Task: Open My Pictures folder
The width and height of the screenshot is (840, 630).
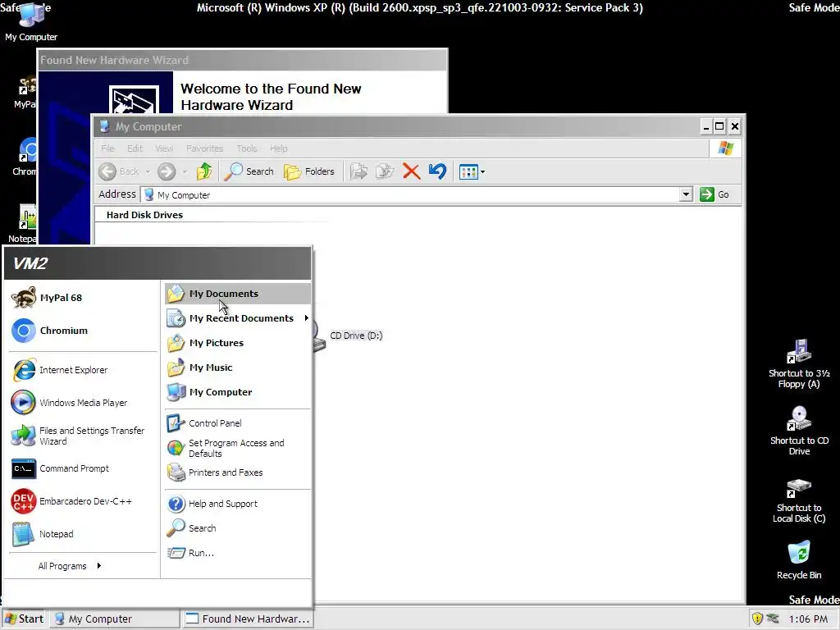Action: point(237,343)
